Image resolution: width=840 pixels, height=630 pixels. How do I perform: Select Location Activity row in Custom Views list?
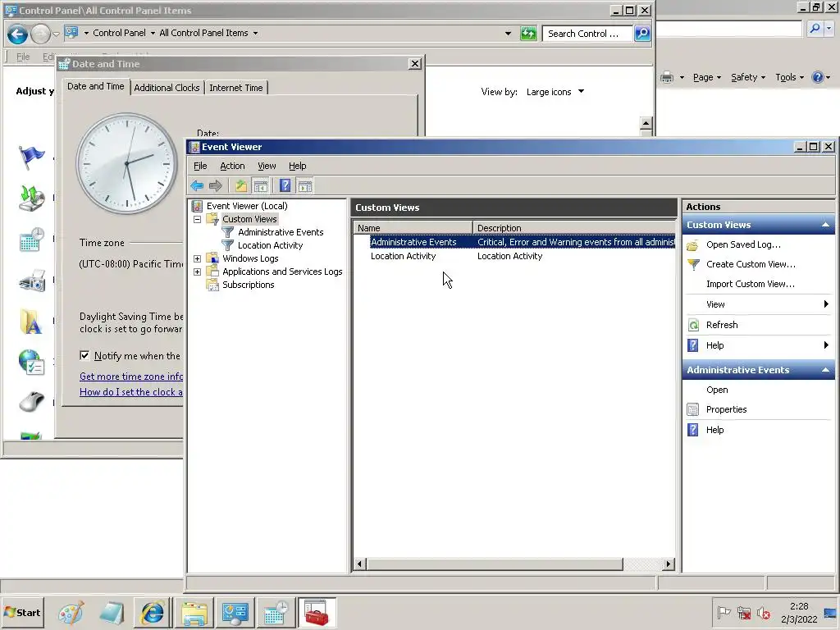[515, 257]
